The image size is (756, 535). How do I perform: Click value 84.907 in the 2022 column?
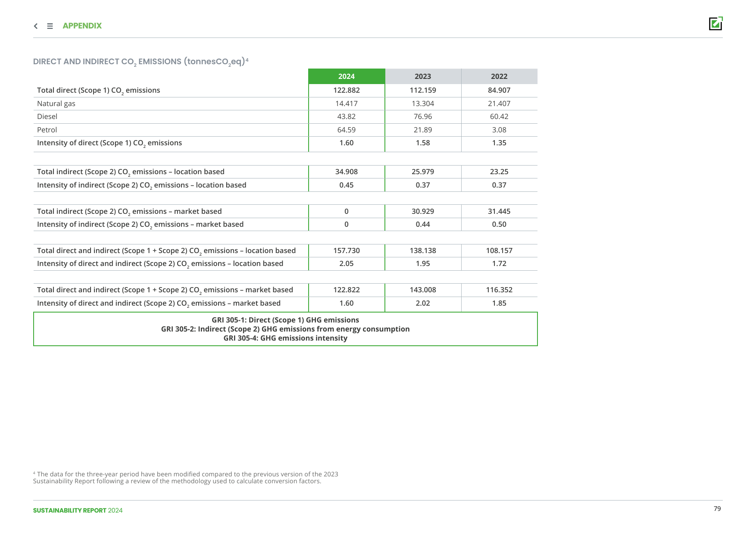click(499, 90)
